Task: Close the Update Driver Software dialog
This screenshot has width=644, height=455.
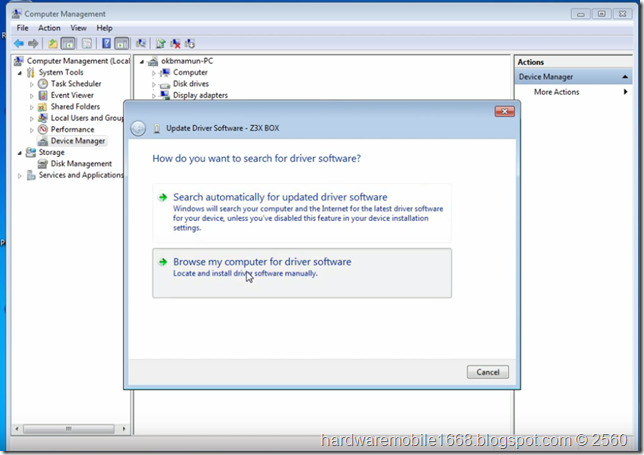Action: 504,111
